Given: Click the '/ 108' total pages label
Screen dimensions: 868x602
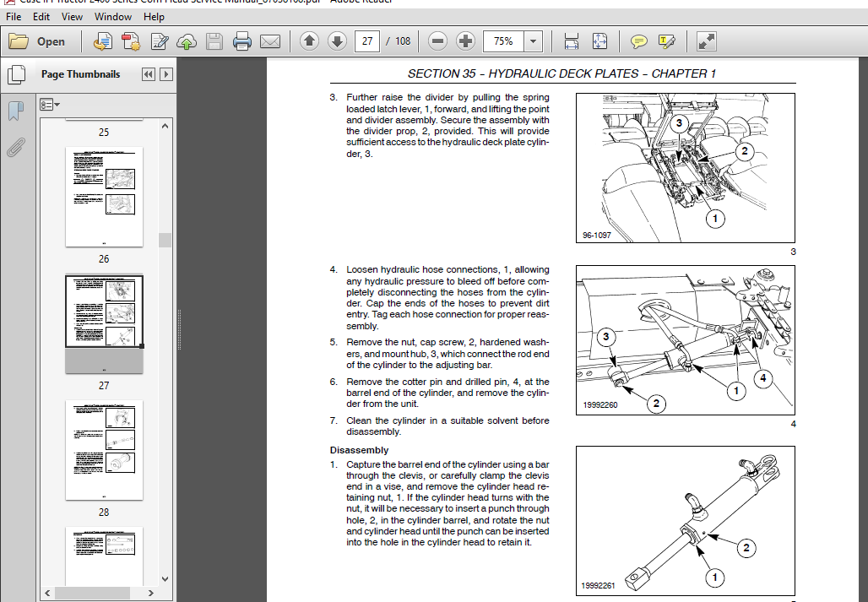Looking at the screenshot, I should click(x=399, y=41).
